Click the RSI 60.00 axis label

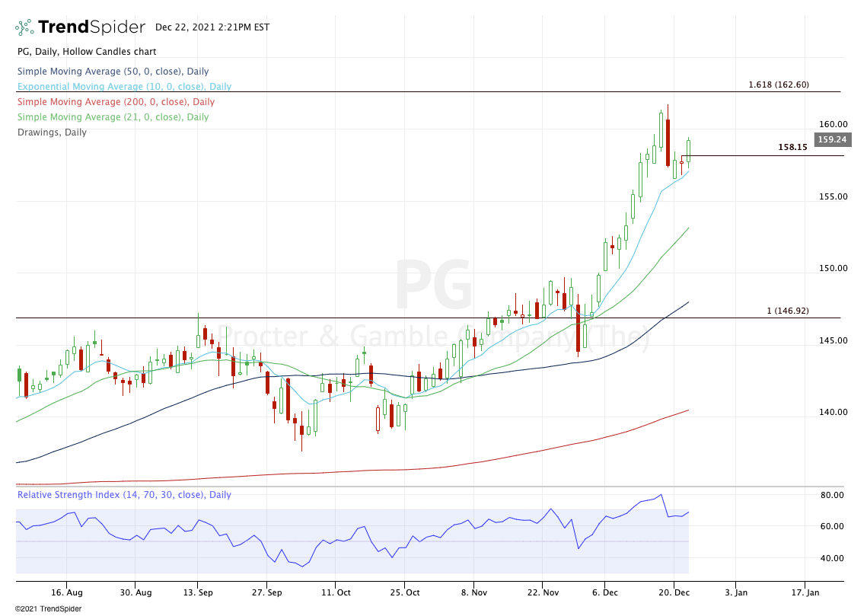pos(832,526)
